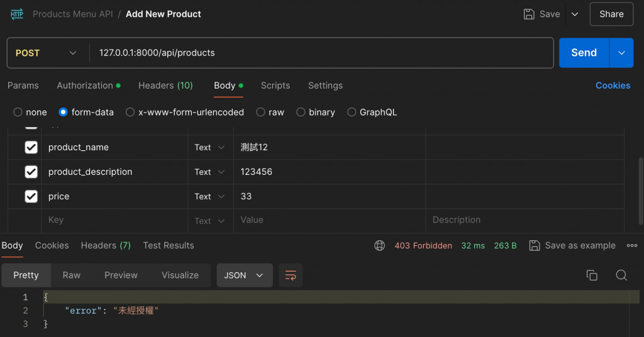Click the 32 ms response time
644x337 pixels.
coord(473,245)
